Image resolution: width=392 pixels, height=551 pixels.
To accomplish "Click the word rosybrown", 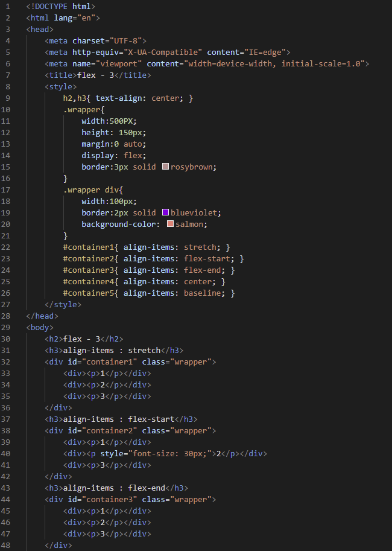I will tap(191, 167).
